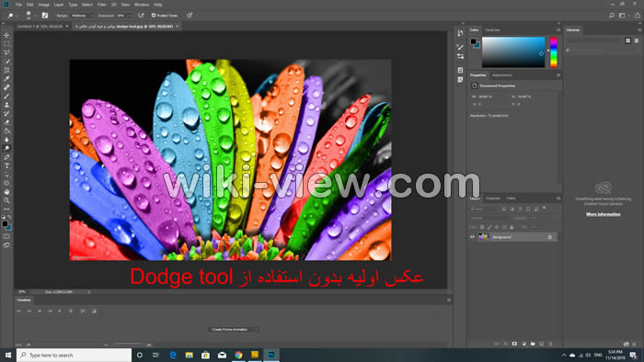Toggle lock image pixels in Layers
Screen dimensions: 644x362
click(x=489, y=227)
